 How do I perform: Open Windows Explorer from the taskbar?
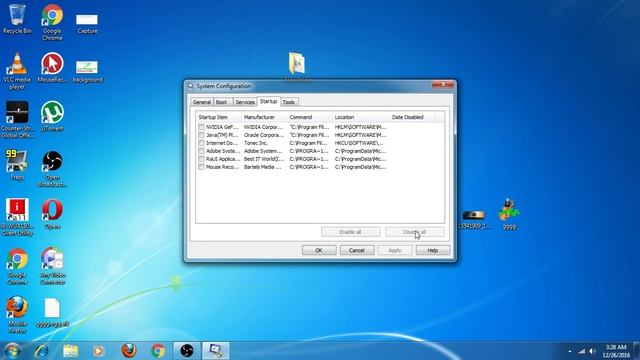point(70,351)
